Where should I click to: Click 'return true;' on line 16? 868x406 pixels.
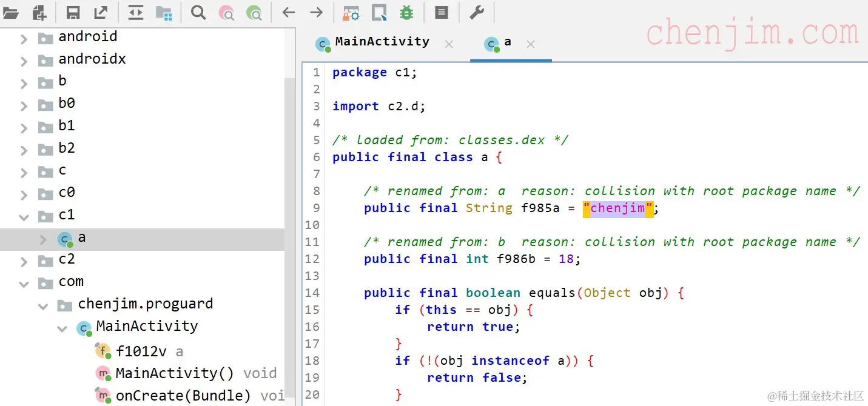pyautogui.click(x=474, y=327)
